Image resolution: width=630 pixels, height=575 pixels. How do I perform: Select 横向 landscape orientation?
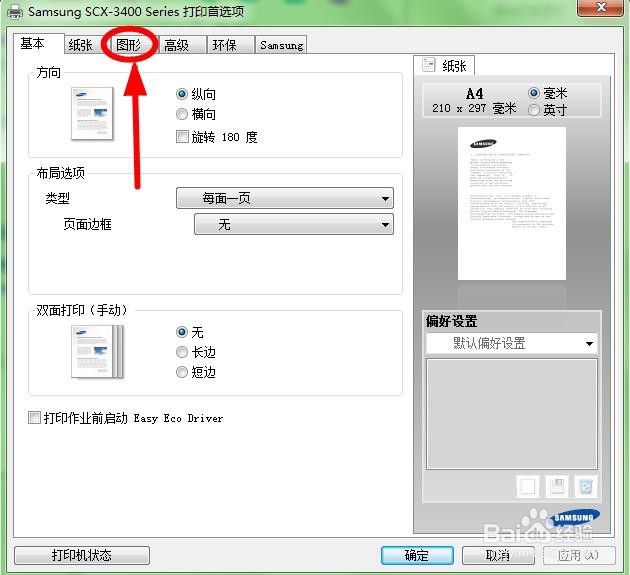pyautogui.click(x=182, y=114)
